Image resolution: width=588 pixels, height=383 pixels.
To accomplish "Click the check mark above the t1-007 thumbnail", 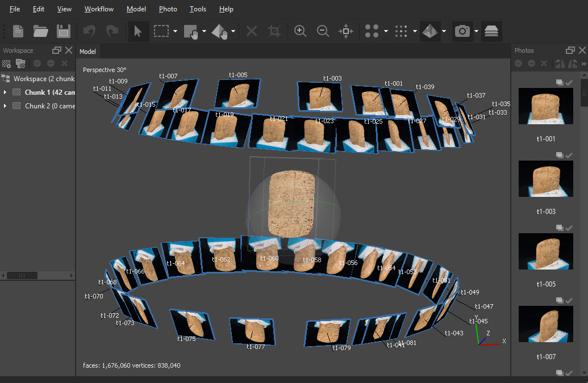I will pyautogui.click(x=569, y=300).
